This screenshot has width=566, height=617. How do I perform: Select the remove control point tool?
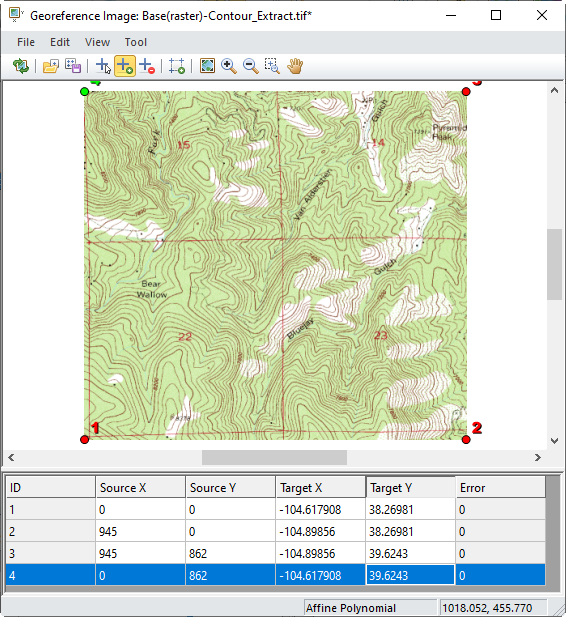147,66
